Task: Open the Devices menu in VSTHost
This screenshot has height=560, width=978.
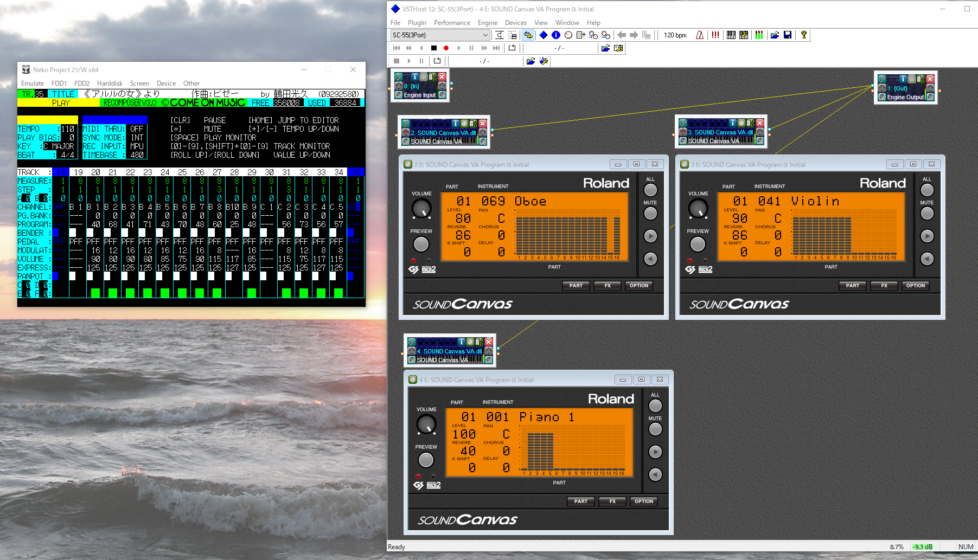Action: [x=515, y=23]
